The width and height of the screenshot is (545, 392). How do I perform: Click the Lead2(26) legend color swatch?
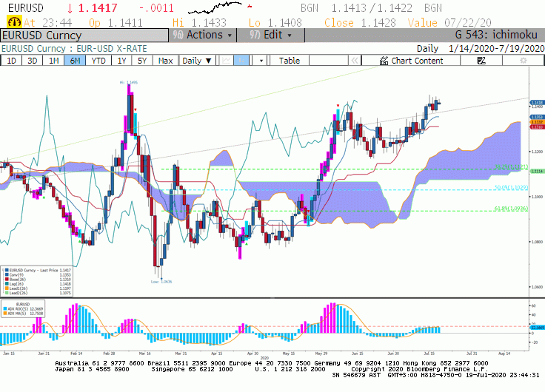7,293
